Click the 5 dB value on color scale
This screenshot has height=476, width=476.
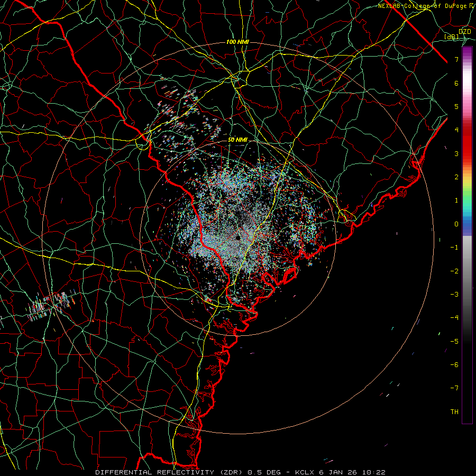[456, 106]
